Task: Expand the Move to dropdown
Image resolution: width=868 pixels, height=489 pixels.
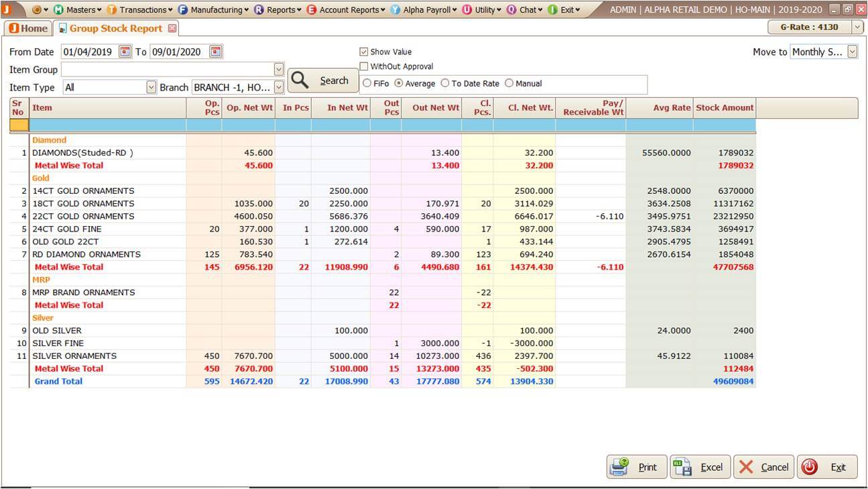Action: point(852,52)
